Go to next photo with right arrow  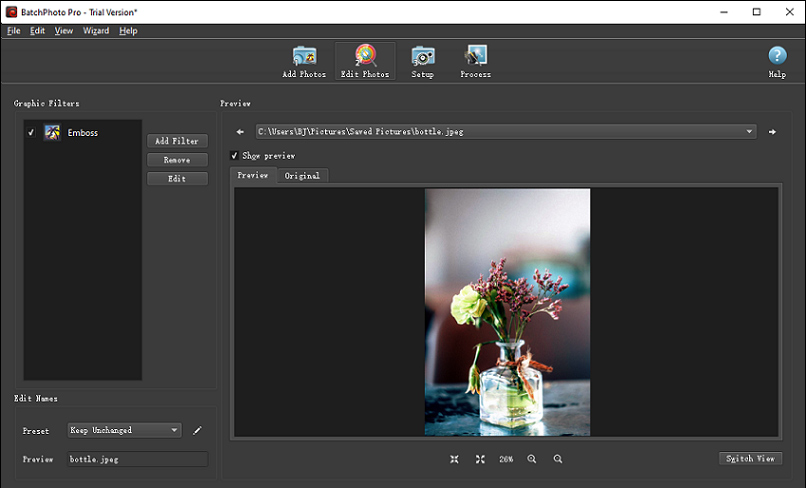(772, 132)
